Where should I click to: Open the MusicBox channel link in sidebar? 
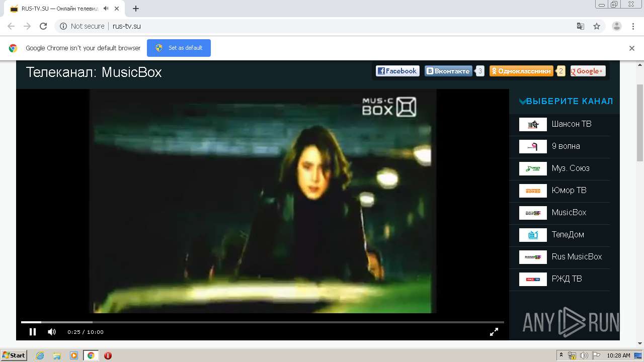(569, 213)
